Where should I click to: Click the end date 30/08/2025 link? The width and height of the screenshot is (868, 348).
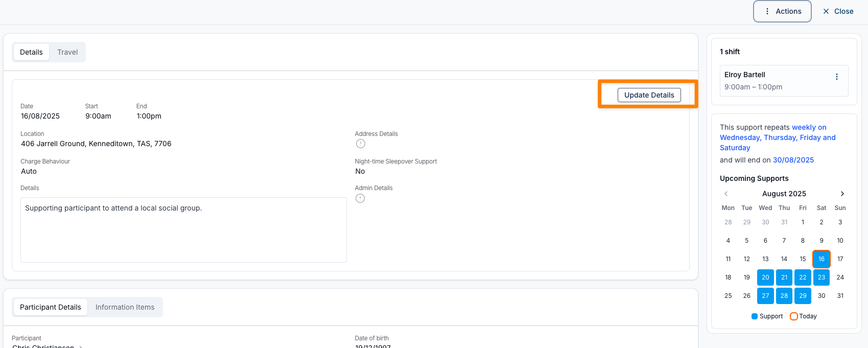point(793,160)
